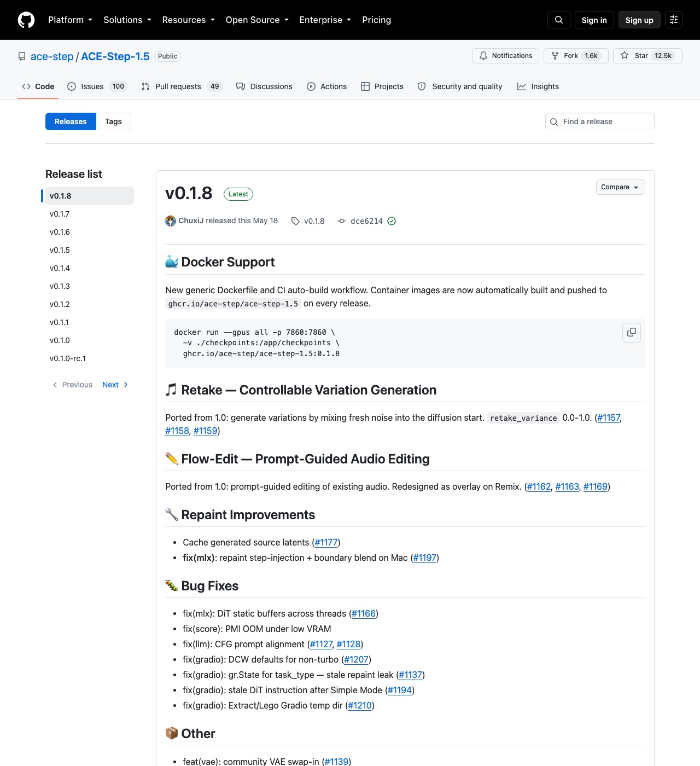
Task: Open pull request #1157
Action: coord(609,417)
